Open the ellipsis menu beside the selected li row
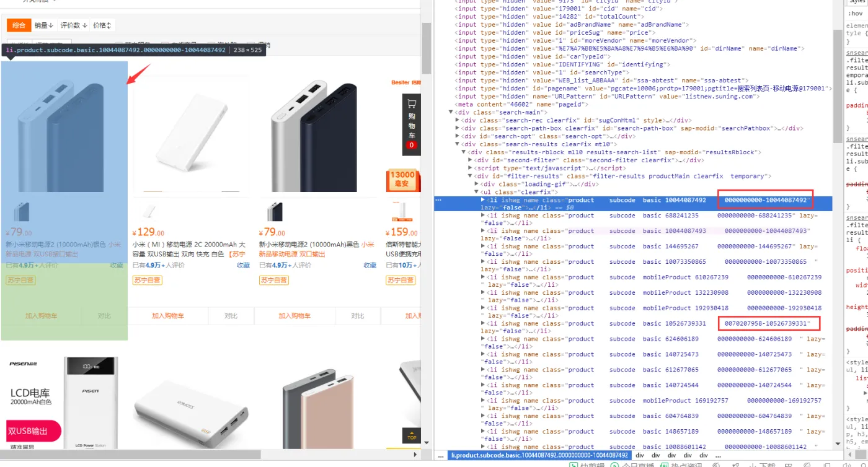The width and height of the screenshot is (868, 467). tap(438, 200)
